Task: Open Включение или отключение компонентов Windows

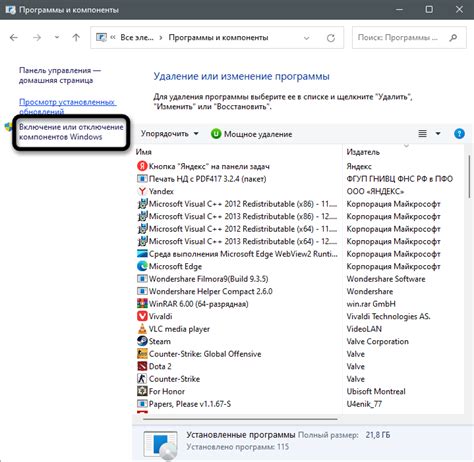Action: [x=71, y=132]
